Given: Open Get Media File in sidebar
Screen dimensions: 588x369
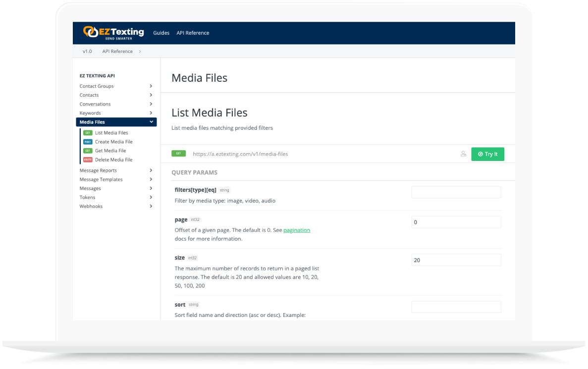Looking at the screenshot, I should pyautogui.click(x=110, y=151).
